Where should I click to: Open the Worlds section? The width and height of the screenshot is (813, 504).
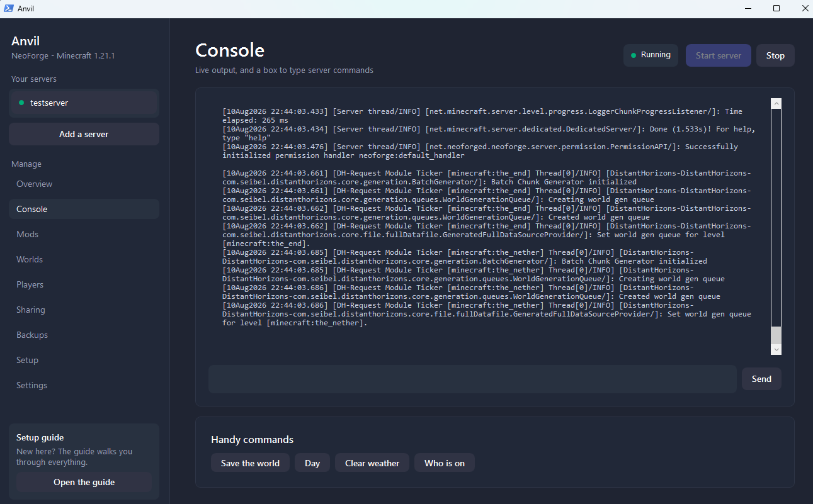pos(84,259)
